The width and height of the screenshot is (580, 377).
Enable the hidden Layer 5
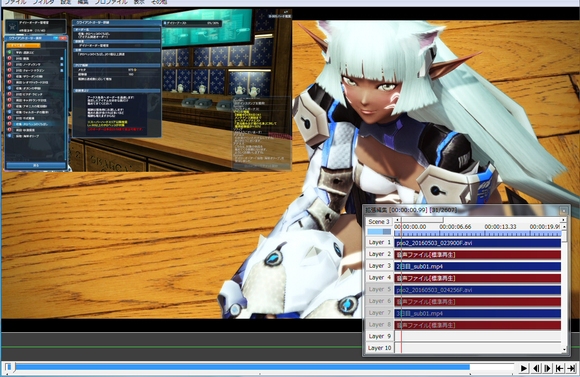tap(380, 289)
